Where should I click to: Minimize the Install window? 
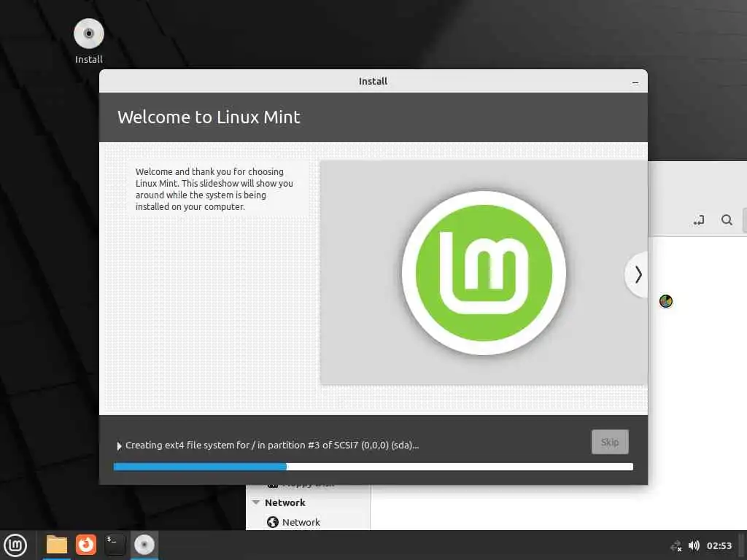click(635, 82)
